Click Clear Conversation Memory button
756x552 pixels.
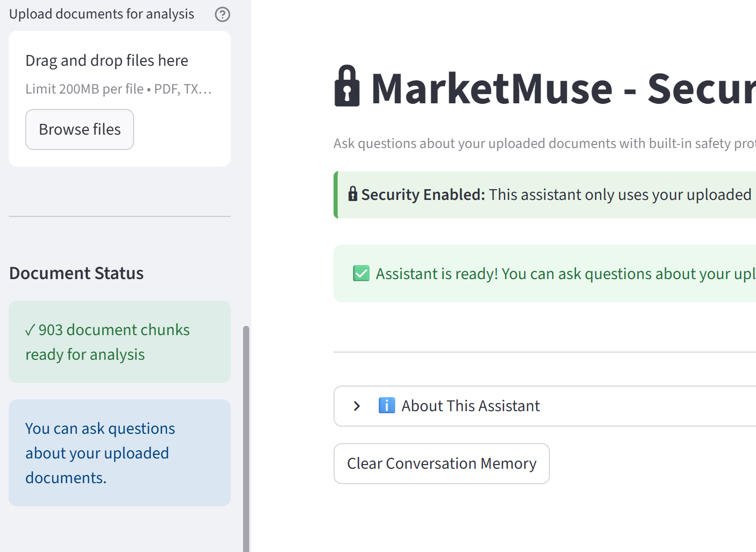click(x=441, y=464)
